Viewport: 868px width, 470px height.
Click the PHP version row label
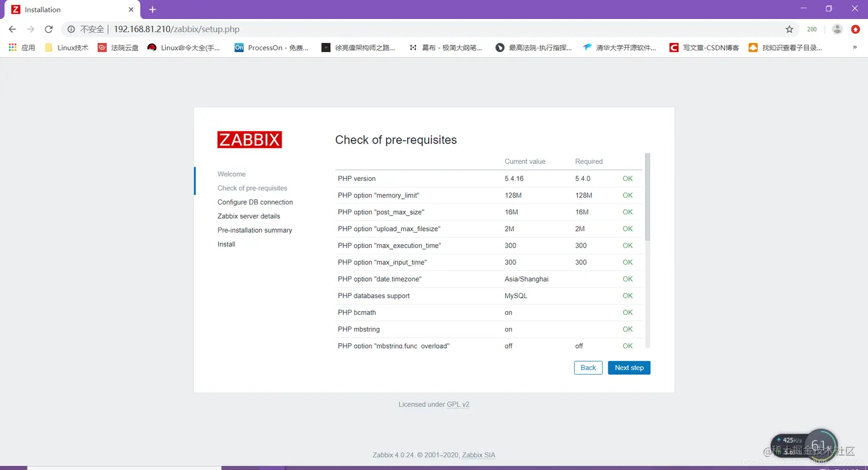click(356, 179)
